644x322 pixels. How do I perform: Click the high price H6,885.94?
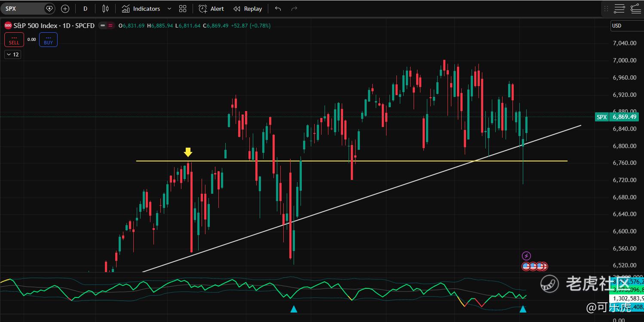pos(160,26)
